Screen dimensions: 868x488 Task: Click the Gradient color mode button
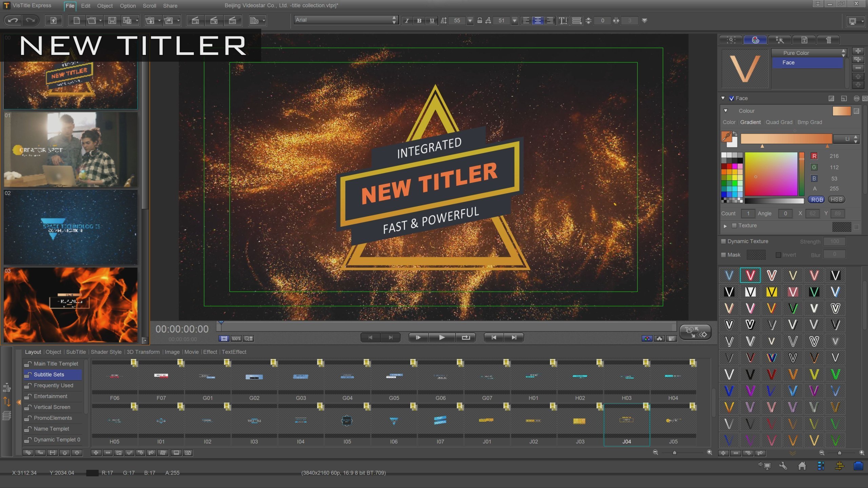[750, 122]
